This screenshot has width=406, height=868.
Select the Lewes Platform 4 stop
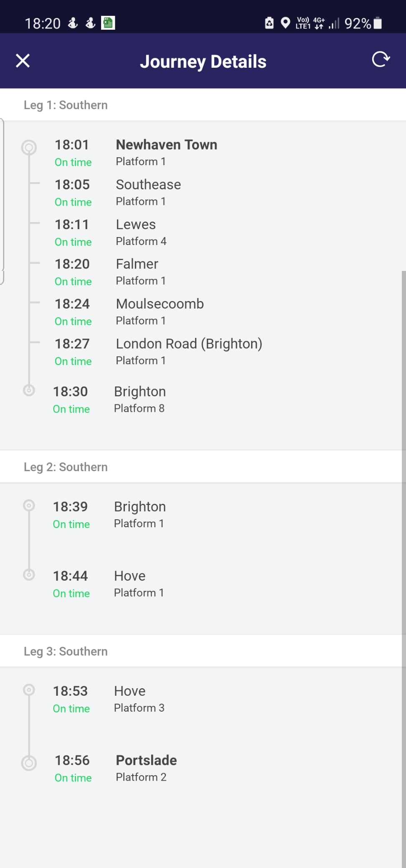pos(141,232)
